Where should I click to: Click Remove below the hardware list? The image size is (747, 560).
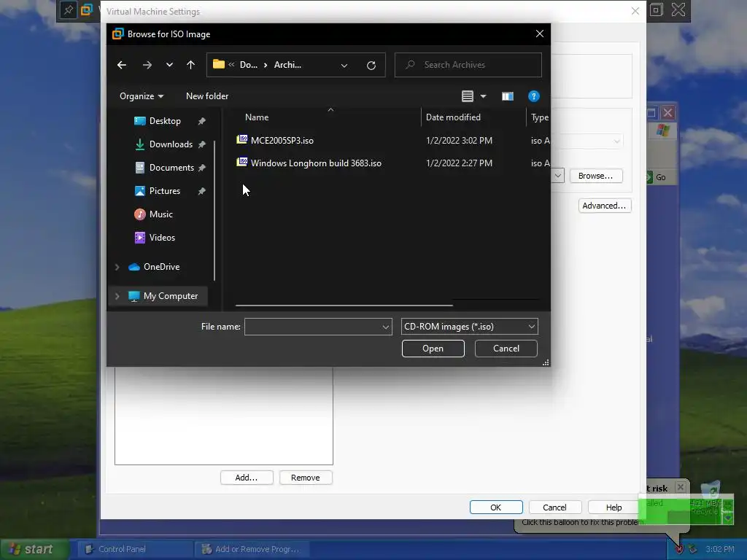(306, 478)
